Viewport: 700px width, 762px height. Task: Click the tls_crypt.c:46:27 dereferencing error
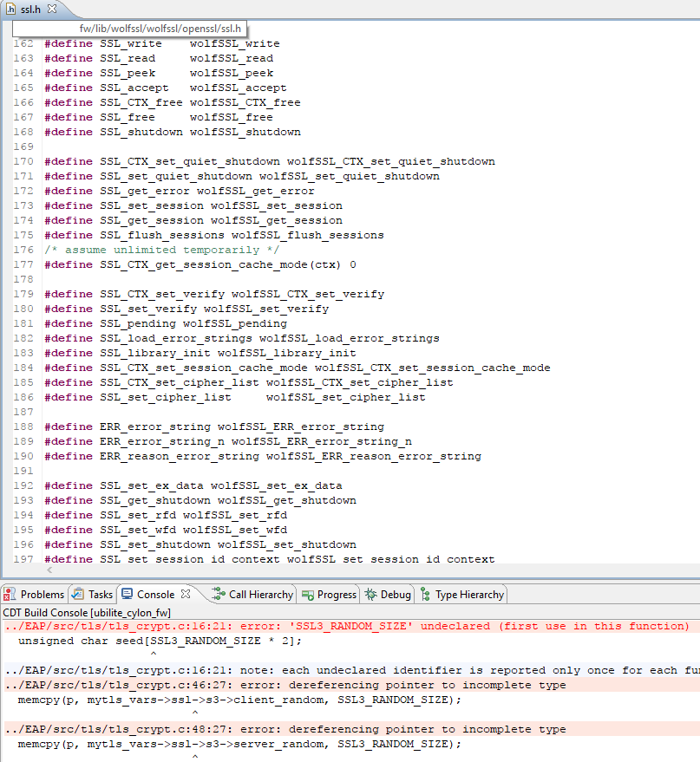click(285, 685)
